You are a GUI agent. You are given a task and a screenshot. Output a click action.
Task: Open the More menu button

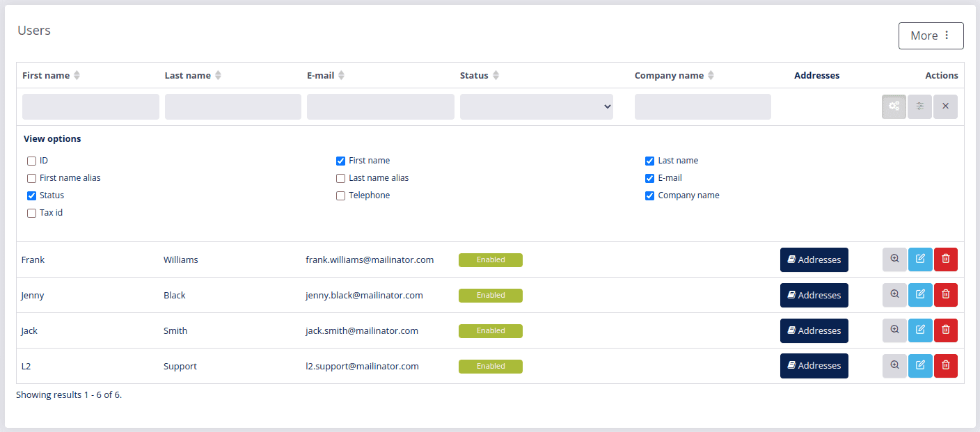coord(931,35)
